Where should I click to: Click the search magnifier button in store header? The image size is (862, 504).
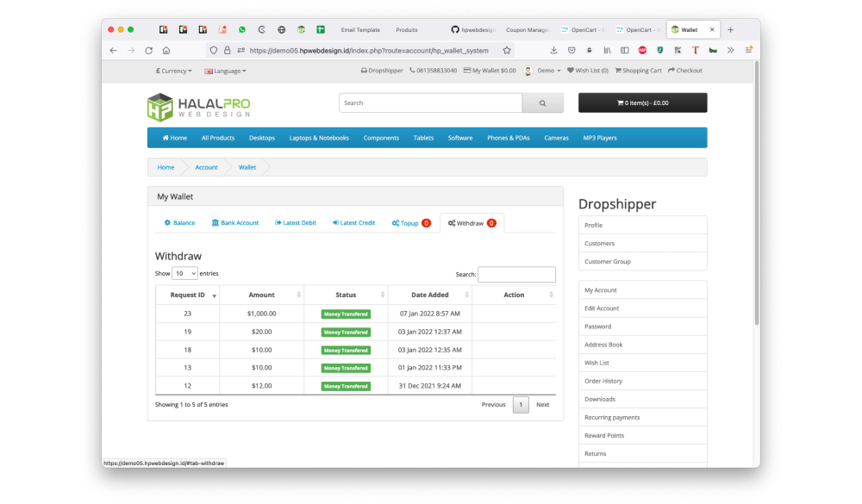click(x=542, y=103)
